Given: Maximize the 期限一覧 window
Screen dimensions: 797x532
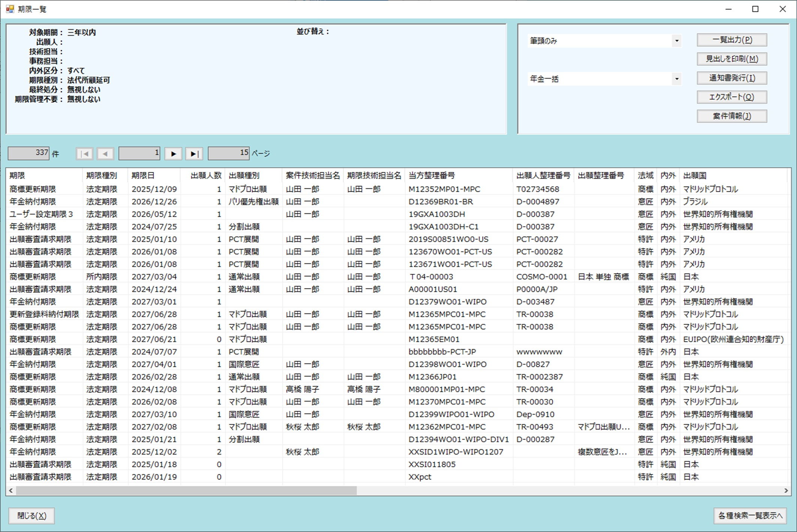Looking at the screenshot, I should point(755,9).
